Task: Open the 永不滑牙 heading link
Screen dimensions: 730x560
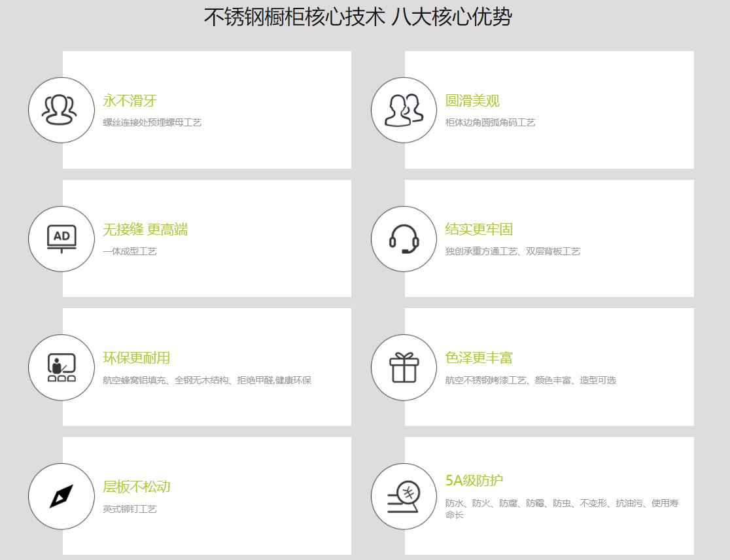Action: click(130, 101)
